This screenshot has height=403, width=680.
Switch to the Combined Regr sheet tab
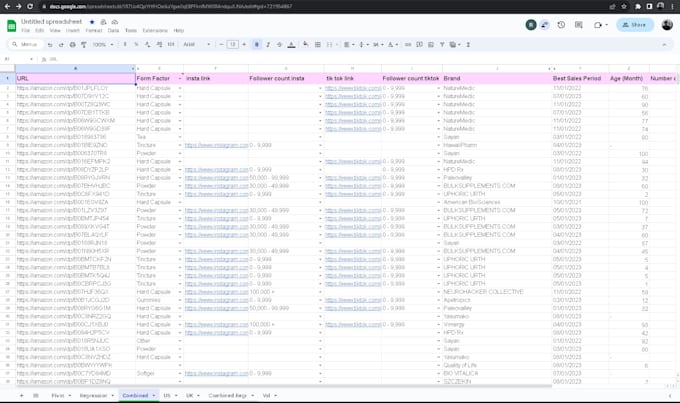227,395
